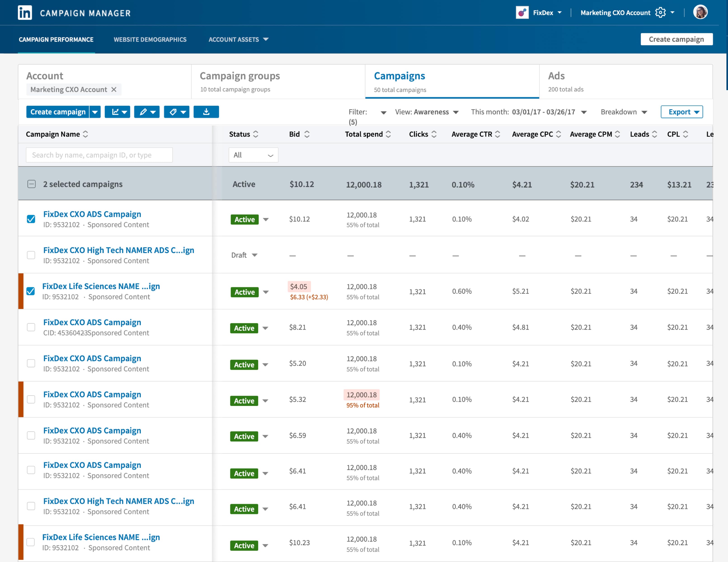Image resolution: width=728 pixels, height=562 pixels.
Task: Click the LinkedIn logo icon
Action: click(25, 13)
